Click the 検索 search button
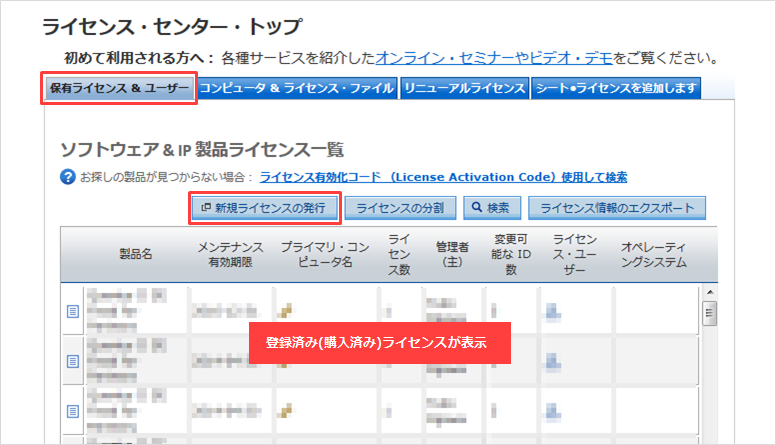This screenshot has height=445, width=776. point(492,208)
